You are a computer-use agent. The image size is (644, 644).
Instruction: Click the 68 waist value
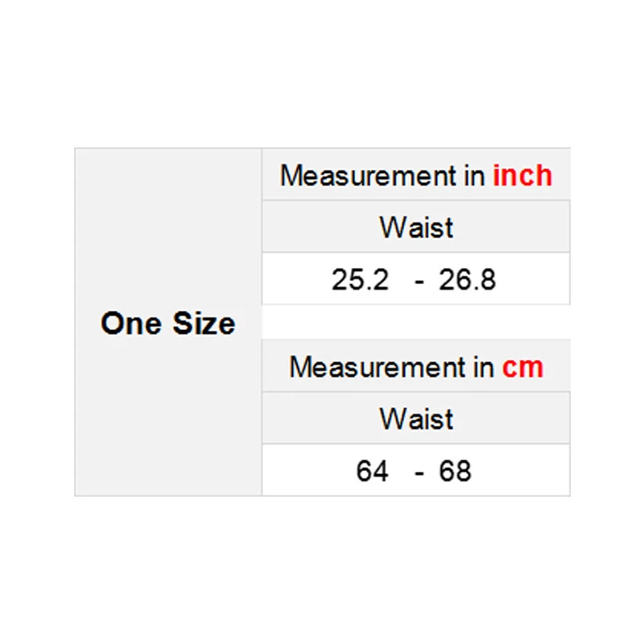tap(455, 471)
